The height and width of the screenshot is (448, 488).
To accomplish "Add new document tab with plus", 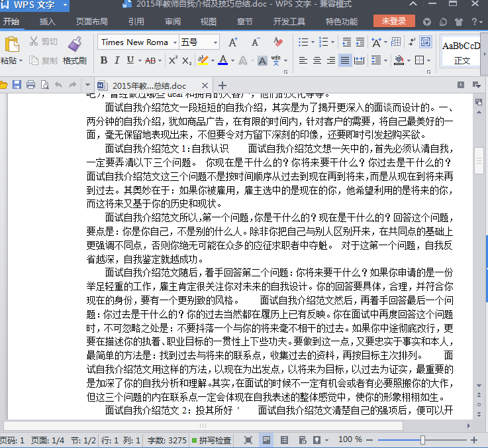I will pos(222,85).
